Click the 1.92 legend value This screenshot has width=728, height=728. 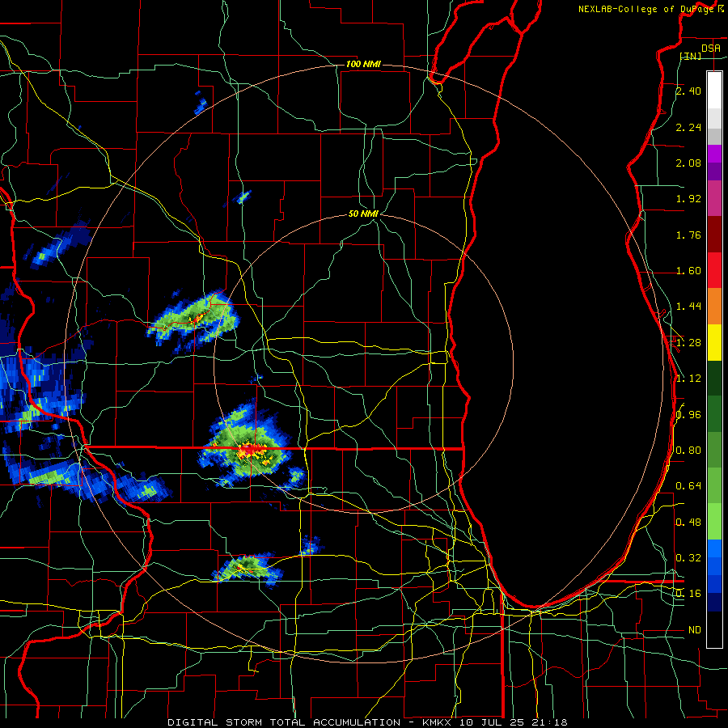coord(688,199)
